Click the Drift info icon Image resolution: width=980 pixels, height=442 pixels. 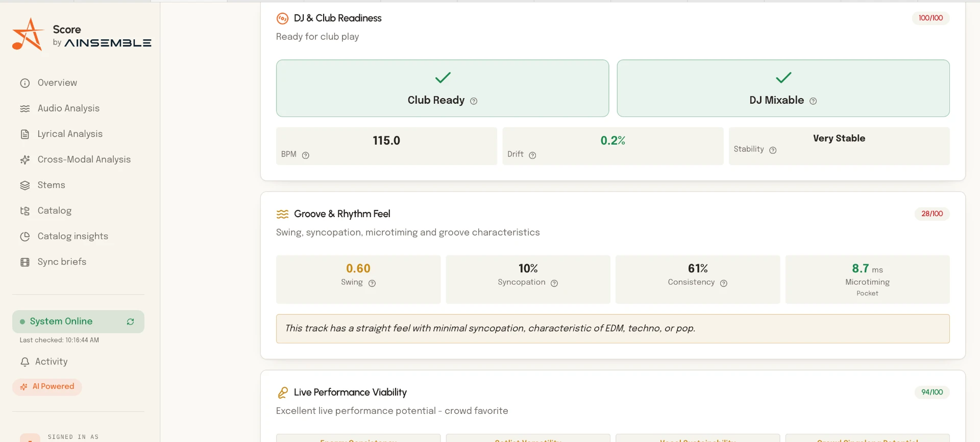pyautogui.click(x=532, y=155)
